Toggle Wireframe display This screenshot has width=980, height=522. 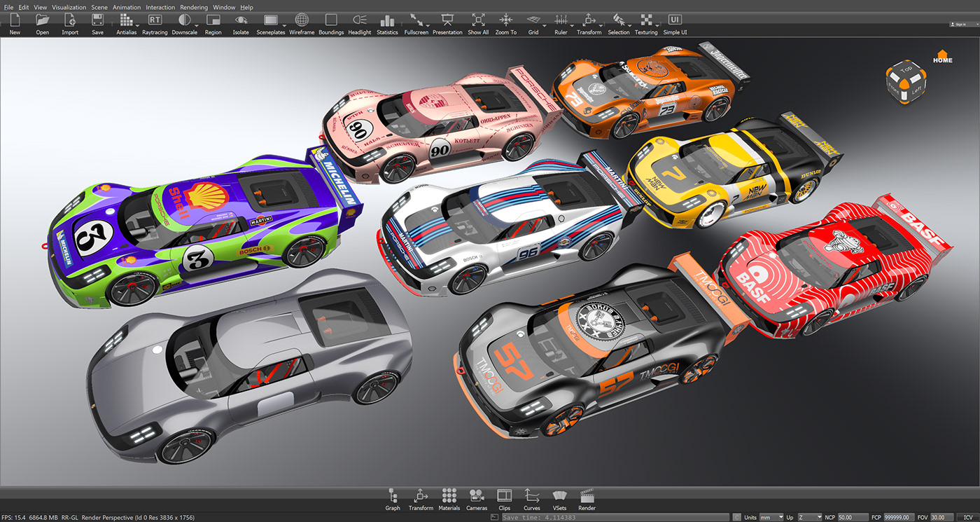pos(302,22)
